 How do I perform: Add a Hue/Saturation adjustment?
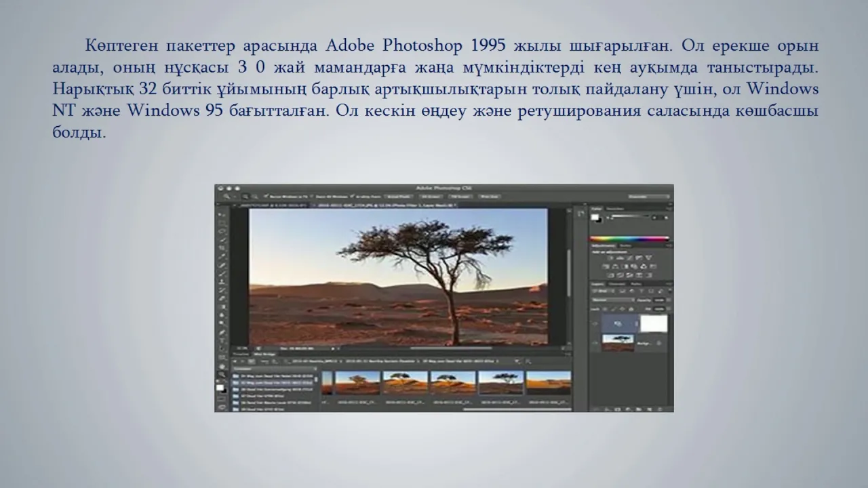click(606, 266)
